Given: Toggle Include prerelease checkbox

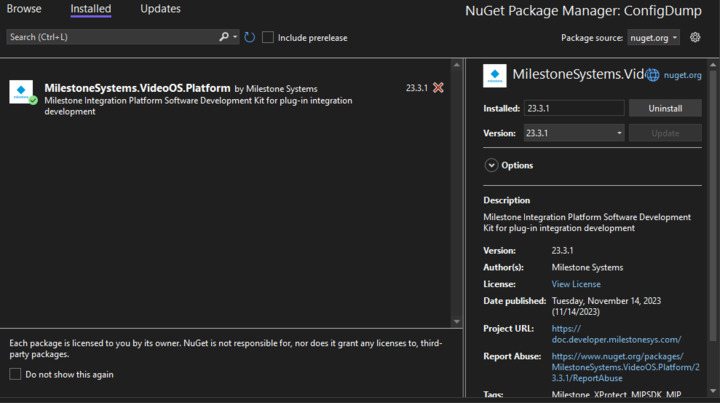Looking at the screenshot, I should click(268, 37).
